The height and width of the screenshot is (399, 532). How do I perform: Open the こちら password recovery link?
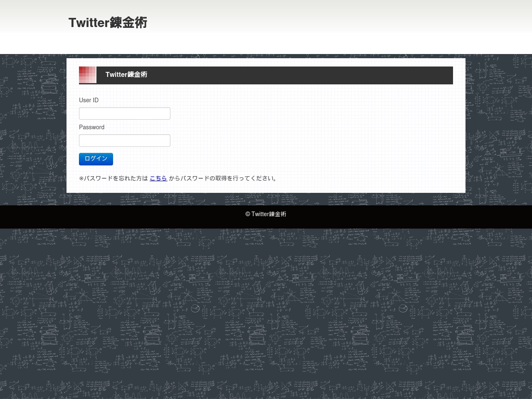point(158,178)
